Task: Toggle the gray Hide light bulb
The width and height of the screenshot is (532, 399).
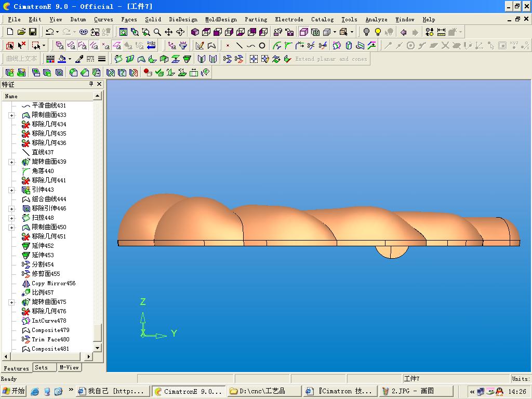Action: (366, 32)
